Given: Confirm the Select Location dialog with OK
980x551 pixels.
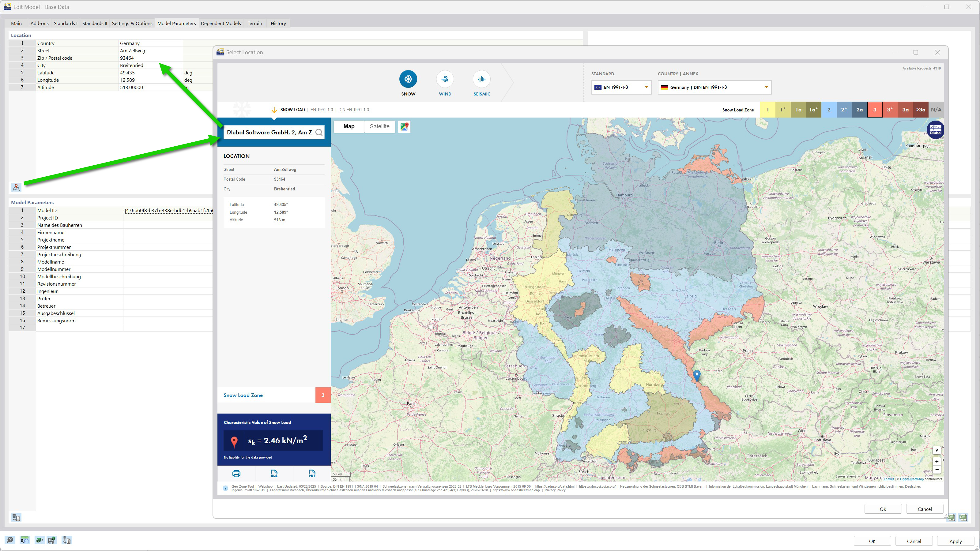Looking at the screenshot, I should (883, 509).
